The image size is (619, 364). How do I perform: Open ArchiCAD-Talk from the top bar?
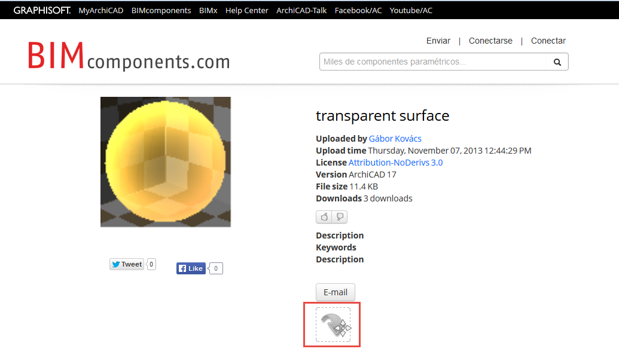301,11
